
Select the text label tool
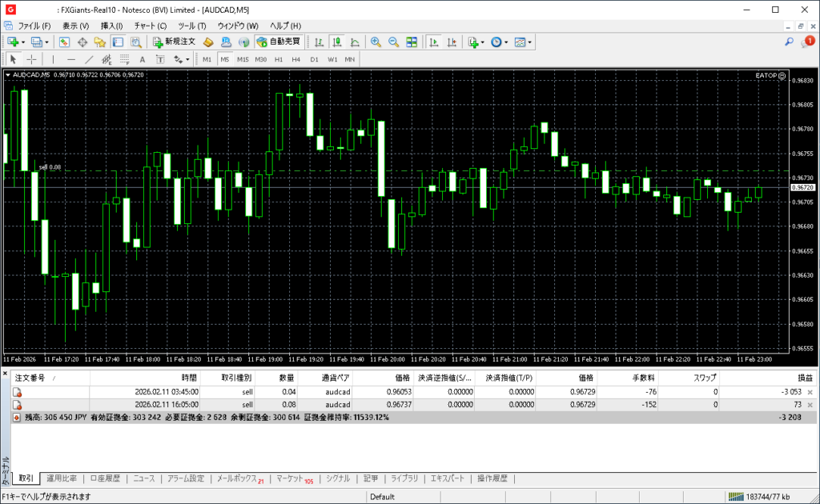143,59
